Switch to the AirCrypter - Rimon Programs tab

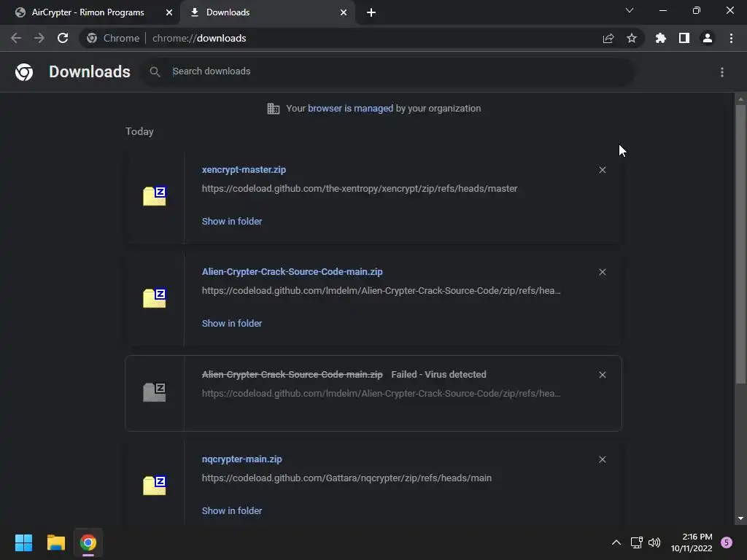pos(88,12)
